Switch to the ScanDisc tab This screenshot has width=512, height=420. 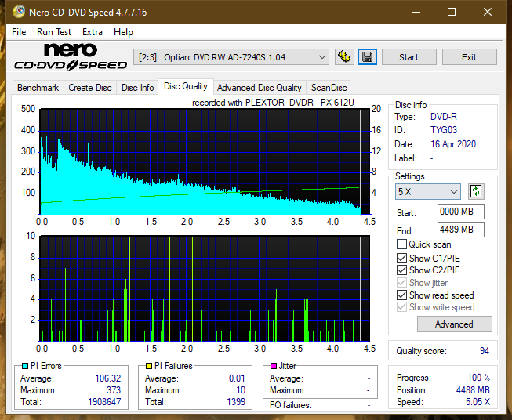(x=329, y=88)
